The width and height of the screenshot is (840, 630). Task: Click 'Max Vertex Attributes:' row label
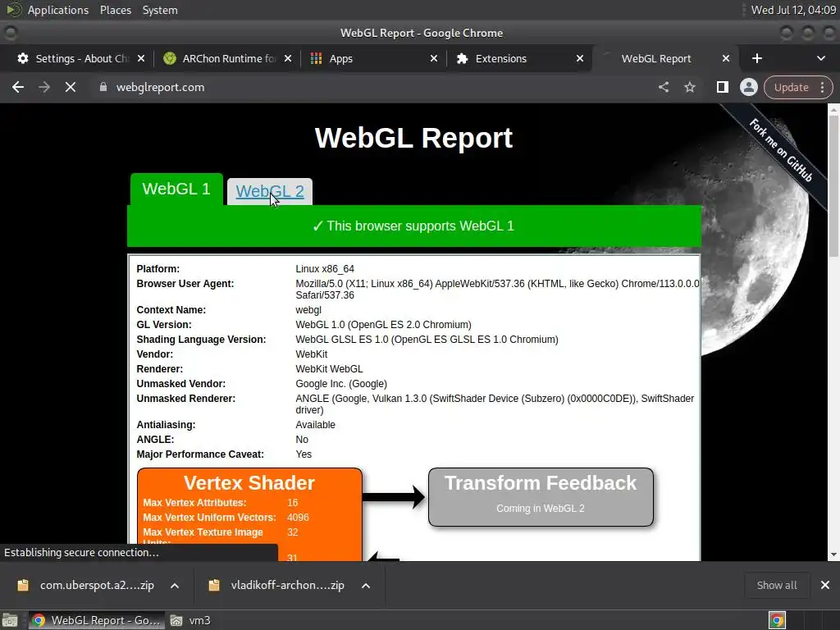(x=194, y=503)
